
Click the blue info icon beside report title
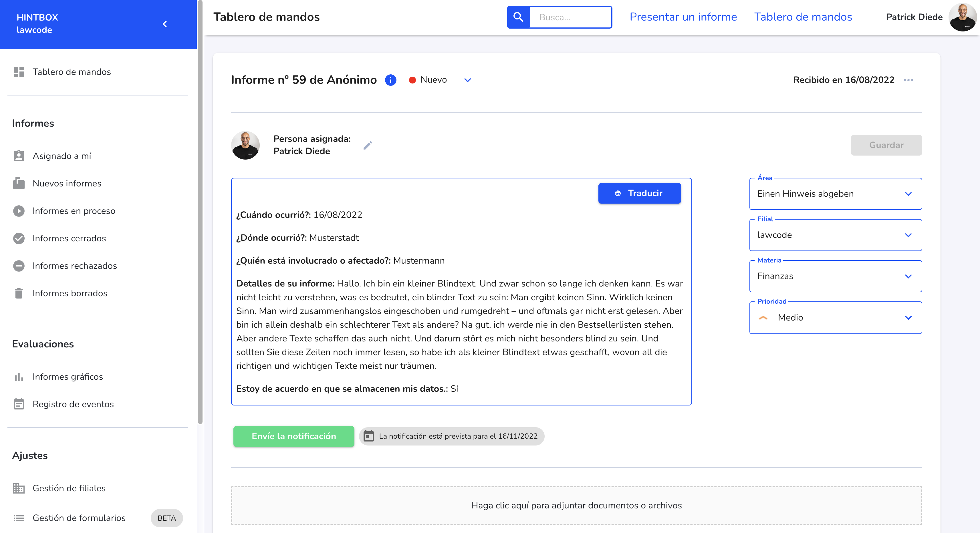coord(391,80)
